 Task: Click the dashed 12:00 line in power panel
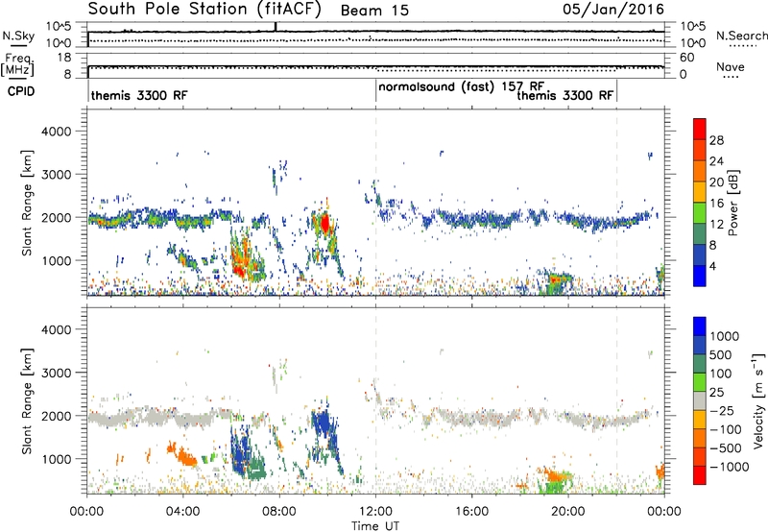click(375, 203)
